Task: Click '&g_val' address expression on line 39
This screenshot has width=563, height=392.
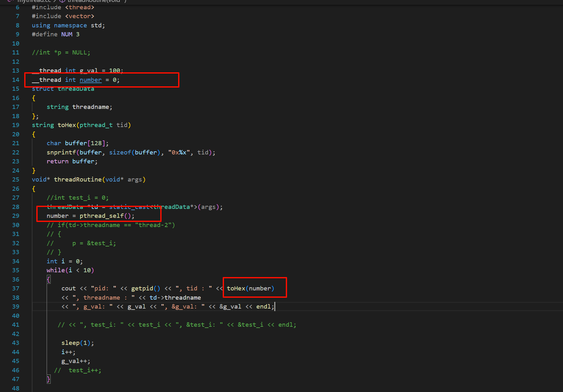Action: click(x=230, y=307)
